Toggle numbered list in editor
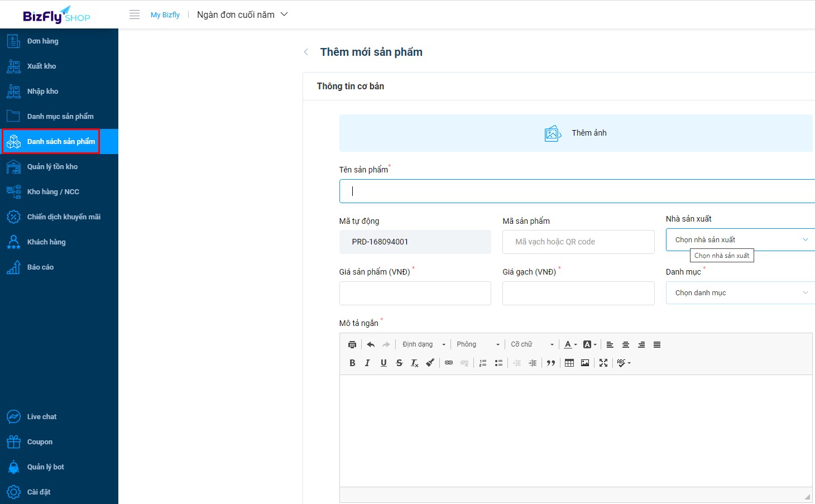 click(483, 363)
